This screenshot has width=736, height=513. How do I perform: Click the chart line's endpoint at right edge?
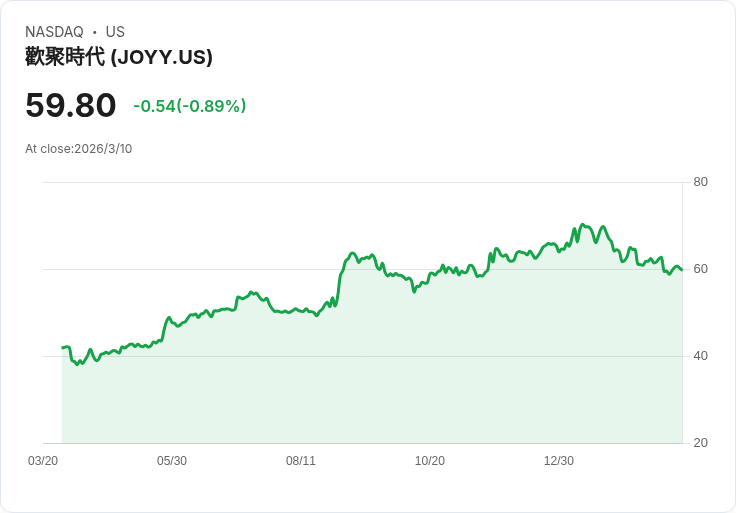point(682,270)
